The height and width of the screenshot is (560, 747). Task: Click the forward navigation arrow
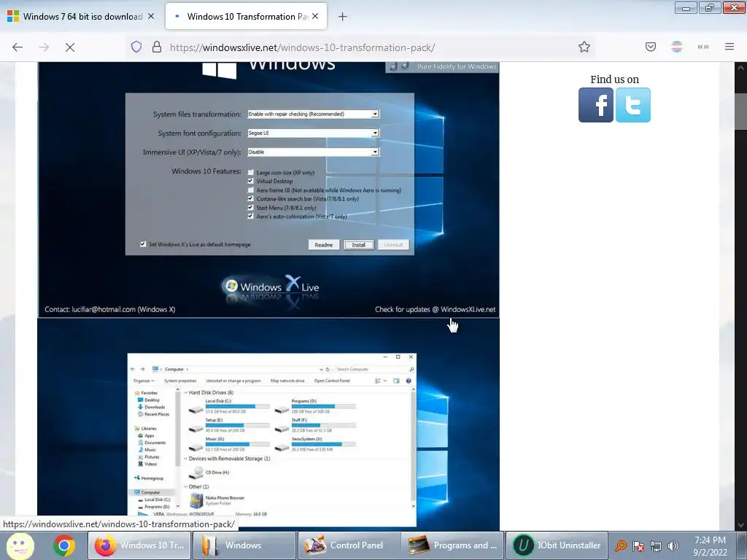(44, 47)
